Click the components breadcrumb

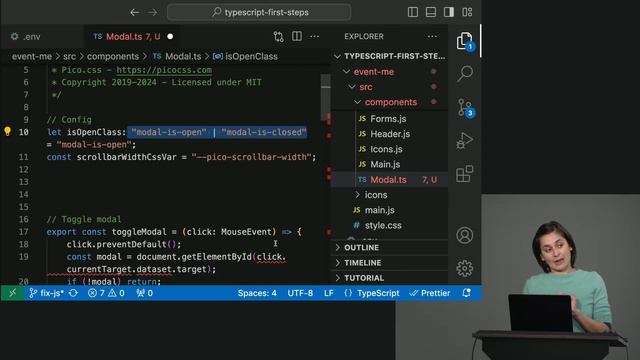click(x=113, y=56)
